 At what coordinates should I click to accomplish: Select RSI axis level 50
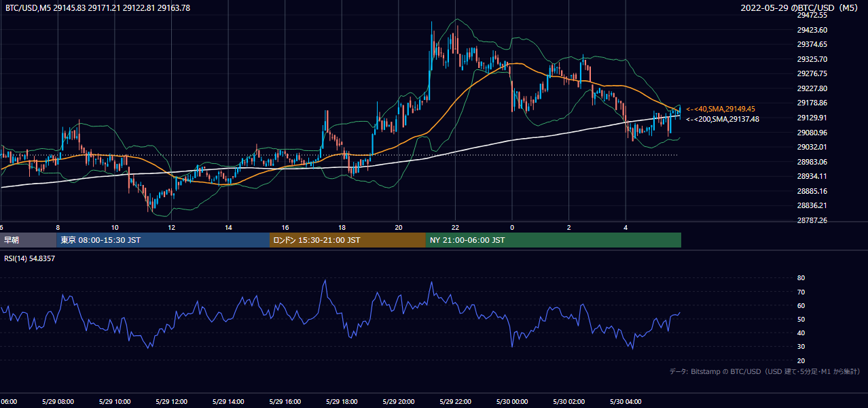click(x=801, y=320)
